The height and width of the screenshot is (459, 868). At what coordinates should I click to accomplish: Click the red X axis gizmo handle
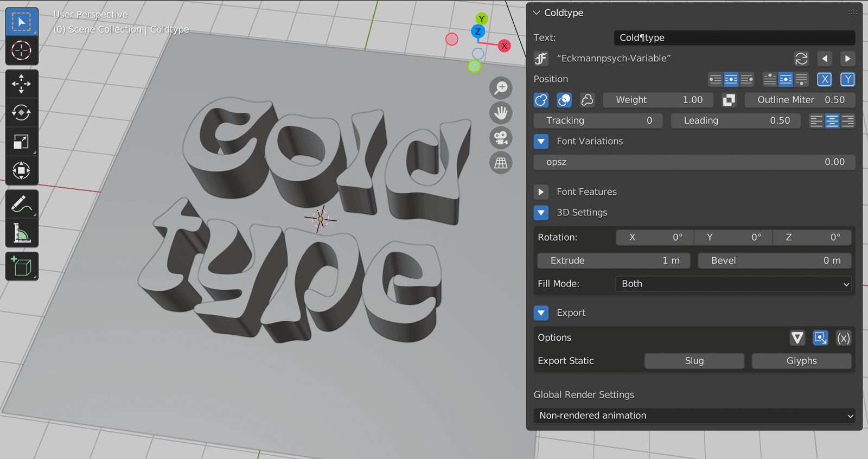[x=505, y=46]
